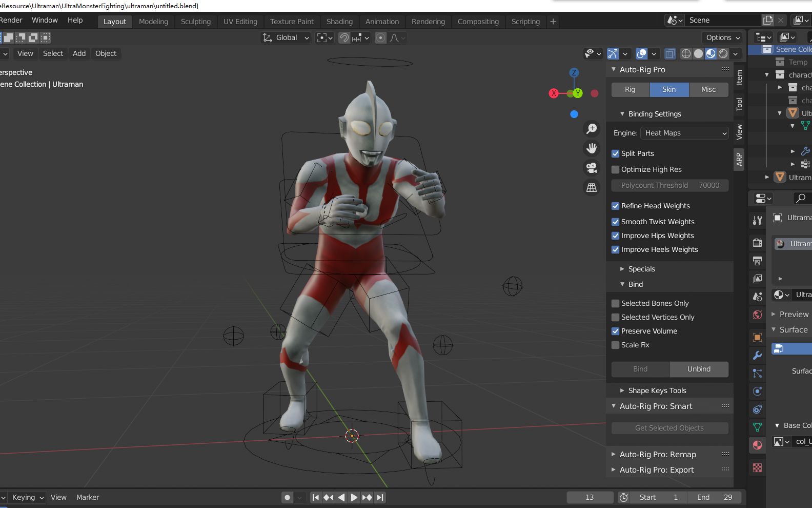
Task: Select rendered viewport shading
Action: pos(723,53)
